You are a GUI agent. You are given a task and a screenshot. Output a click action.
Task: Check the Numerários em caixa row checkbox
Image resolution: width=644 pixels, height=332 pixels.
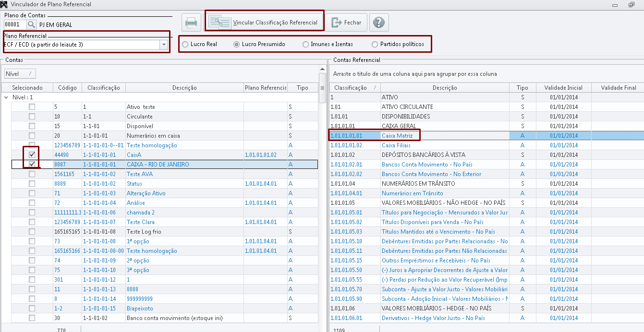click(x=32, y=136)
